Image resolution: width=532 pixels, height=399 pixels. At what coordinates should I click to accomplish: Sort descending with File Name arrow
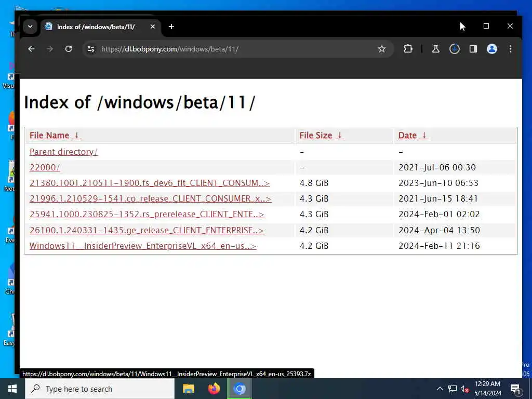coord(77,136)
